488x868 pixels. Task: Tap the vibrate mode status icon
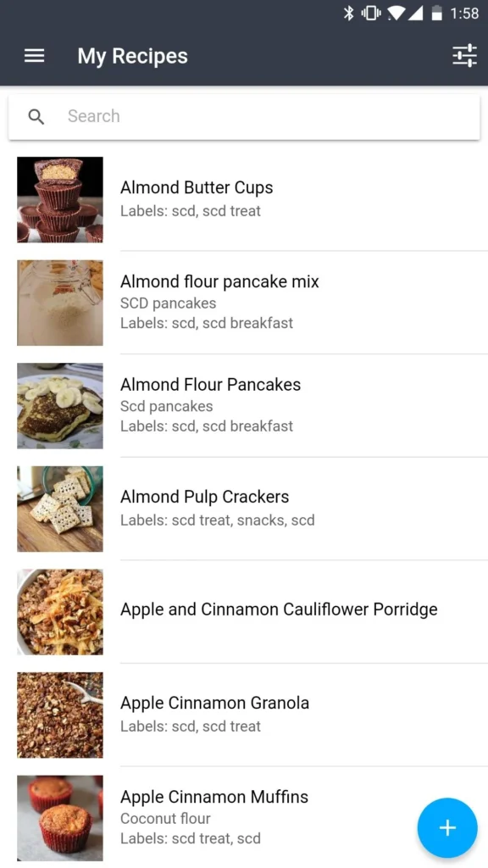[371, 14]
